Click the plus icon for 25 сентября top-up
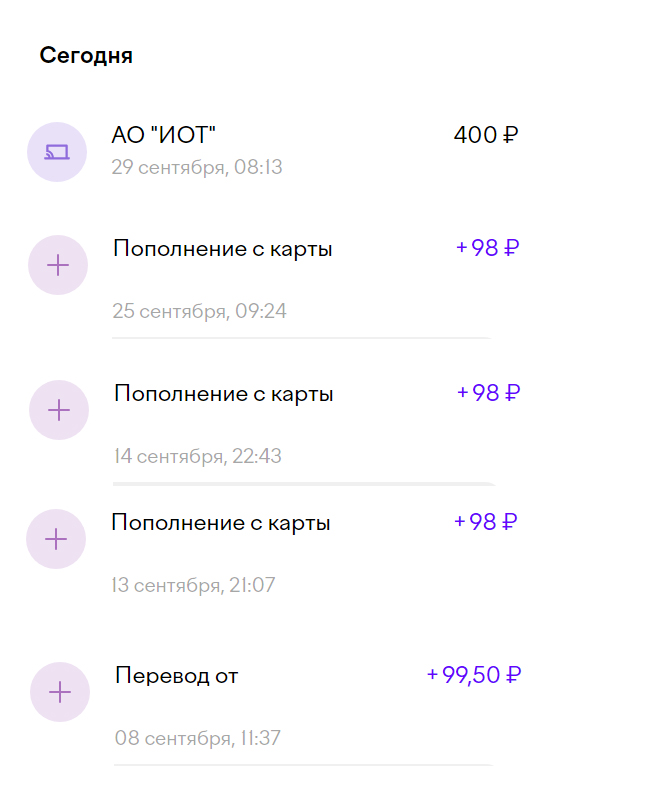The width and height of the screenshot is (656, 797). pos(59,265)
